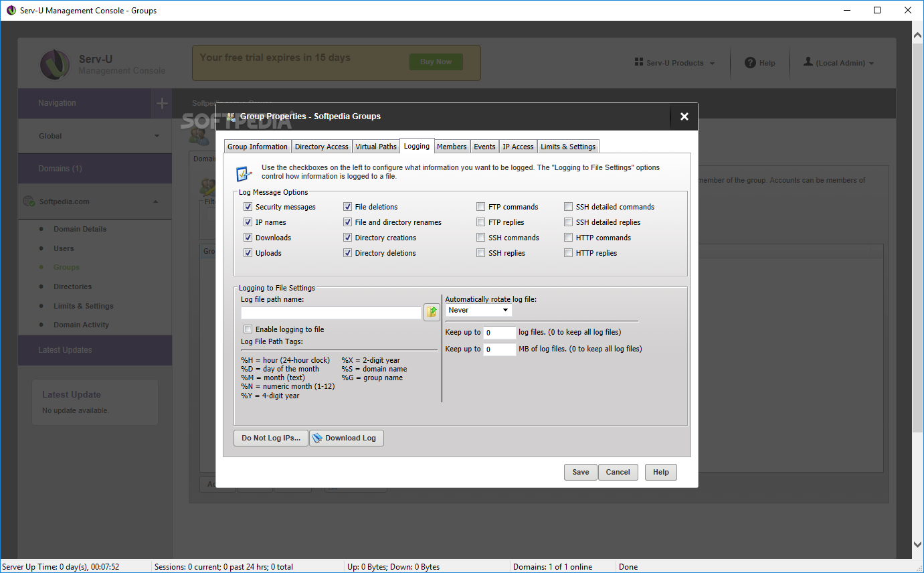
Task: Open the Serv-U Products dropdown menu
Action: click(x=674, y=63)
